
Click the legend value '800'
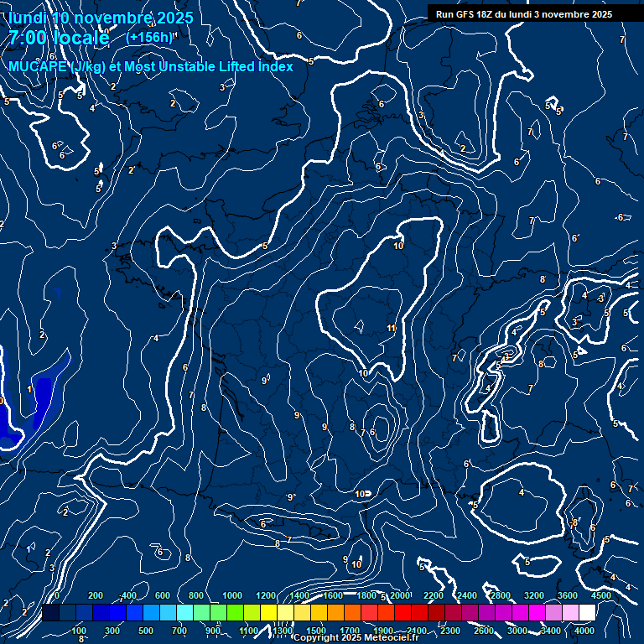196,595
